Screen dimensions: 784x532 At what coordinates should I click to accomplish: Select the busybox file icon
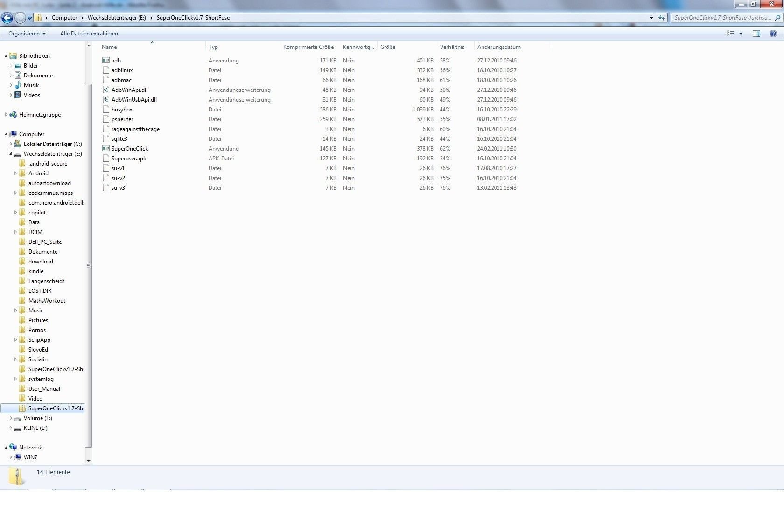click(x=106, y=110)
